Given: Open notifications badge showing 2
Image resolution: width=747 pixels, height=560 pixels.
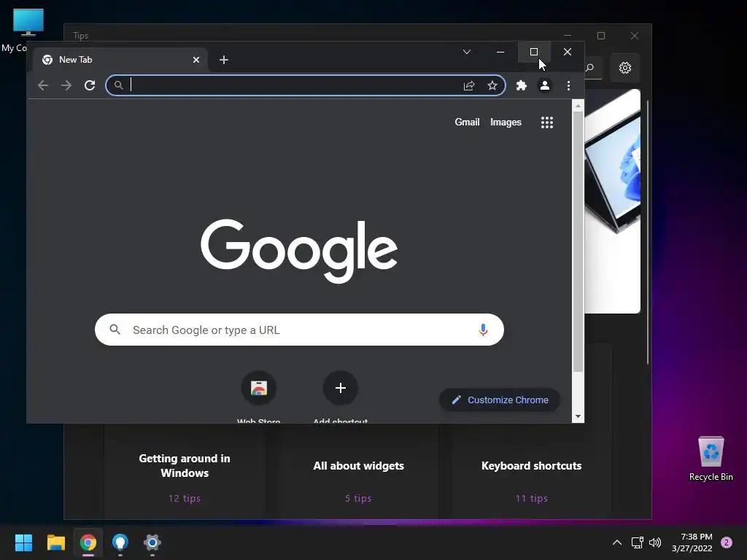Looking at the screenshot, I should 727,542.
